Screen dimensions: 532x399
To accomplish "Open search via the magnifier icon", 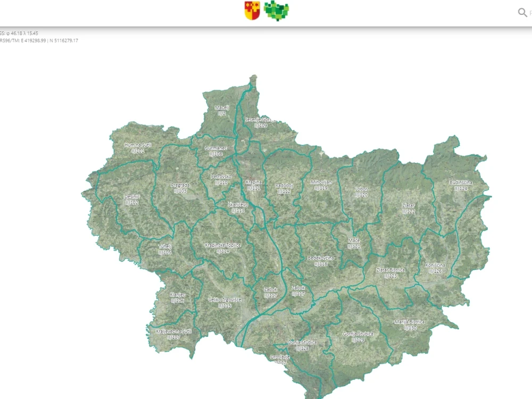I will click(522, 13).
